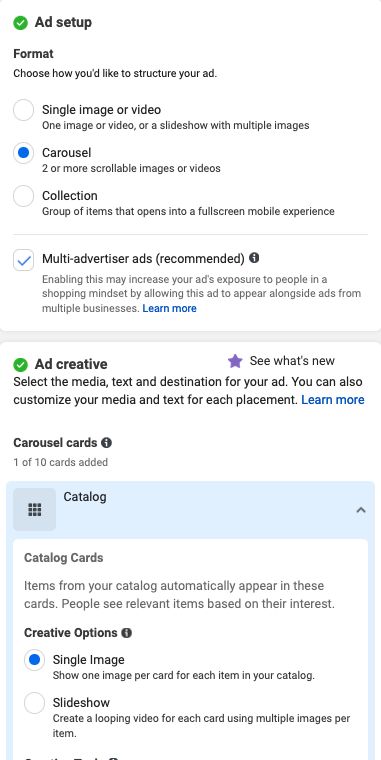Click the purple star icon
The width and height of the screenshot is (381, 760).
[235, 361]
